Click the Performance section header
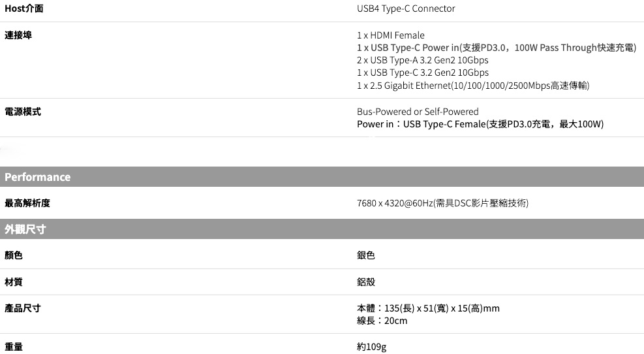 tap(38, 177)
